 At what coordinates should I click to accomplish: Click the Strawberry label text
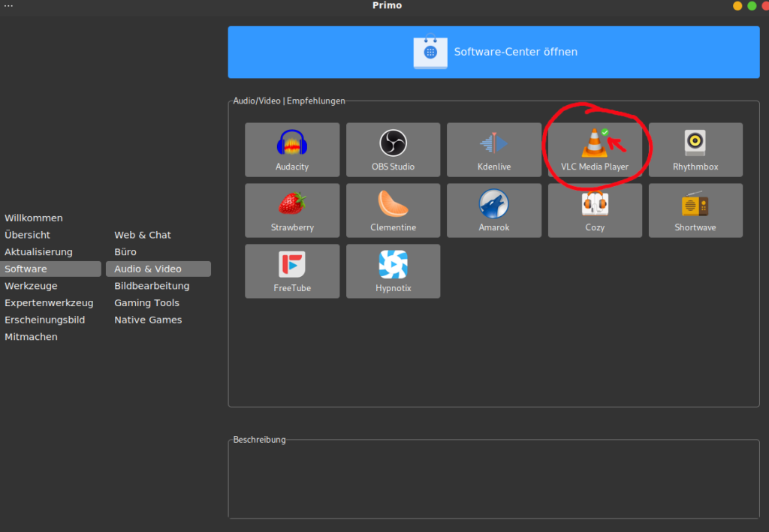tap(292, 227)
